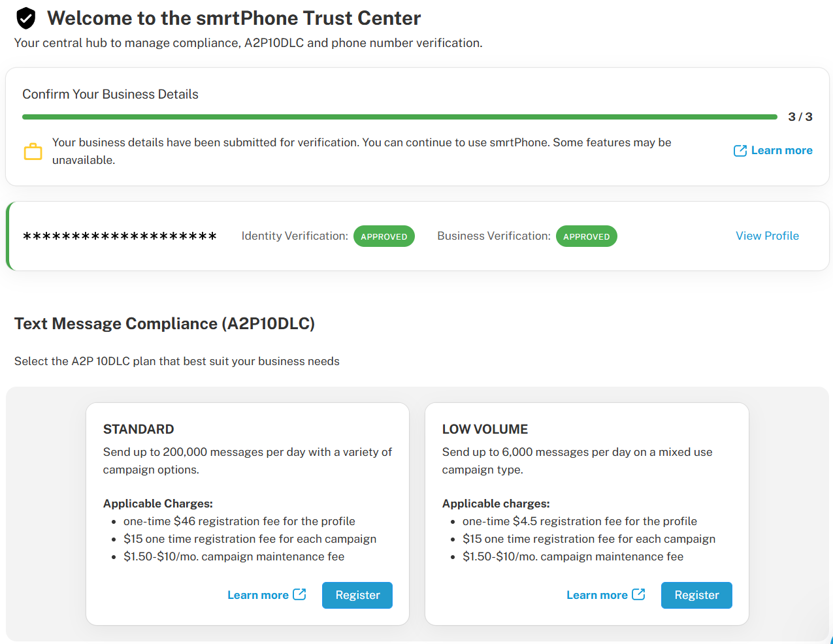Screen dimensions: 833x644
Task: Click the shield checkmark icon beside Welcome heading
Action: pyautogui.click(x=25, y=18)
